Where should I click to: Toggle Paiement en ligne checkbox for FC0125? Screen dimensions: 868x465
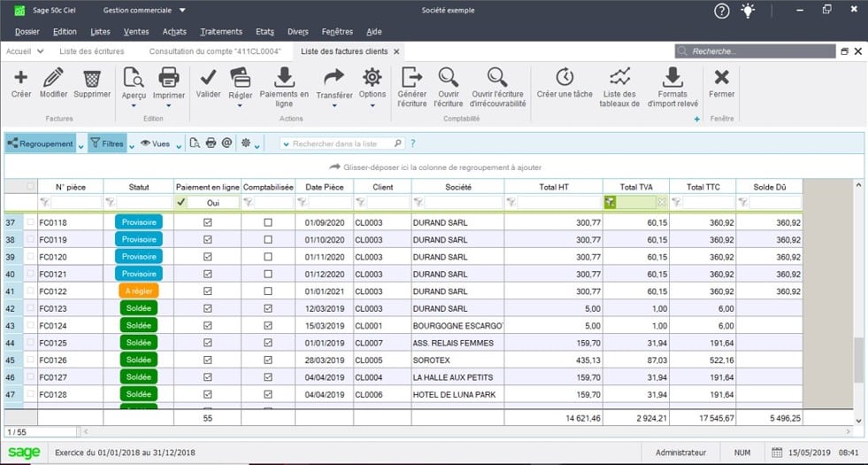click(208, 343)
